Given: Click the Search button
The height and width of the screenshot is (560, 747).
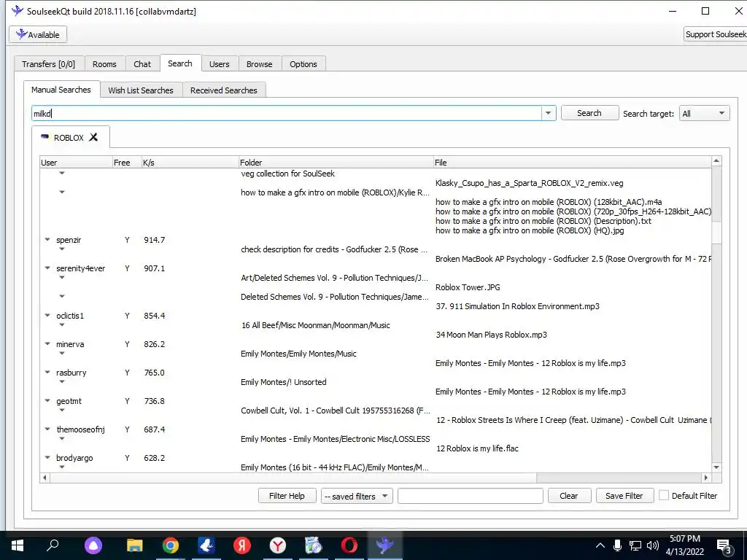Looking at the screenshot, I should pos(589,113).
